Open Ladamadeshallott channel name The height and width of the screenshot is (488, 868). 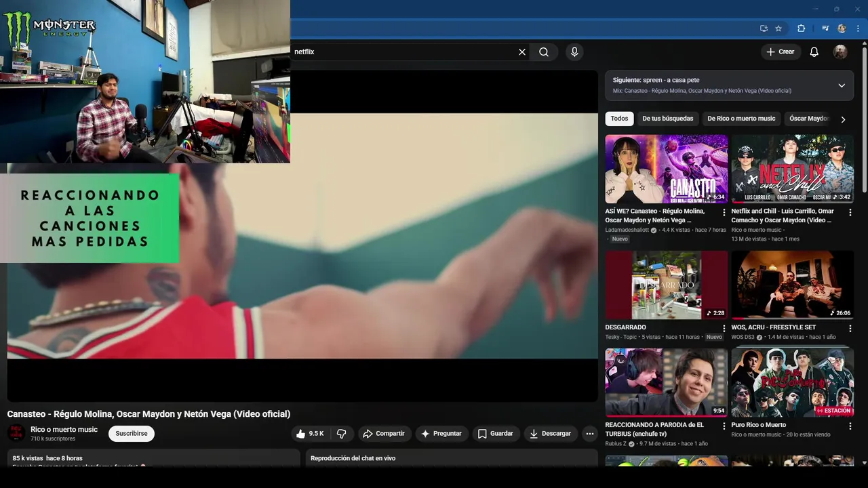pos(627,230)
